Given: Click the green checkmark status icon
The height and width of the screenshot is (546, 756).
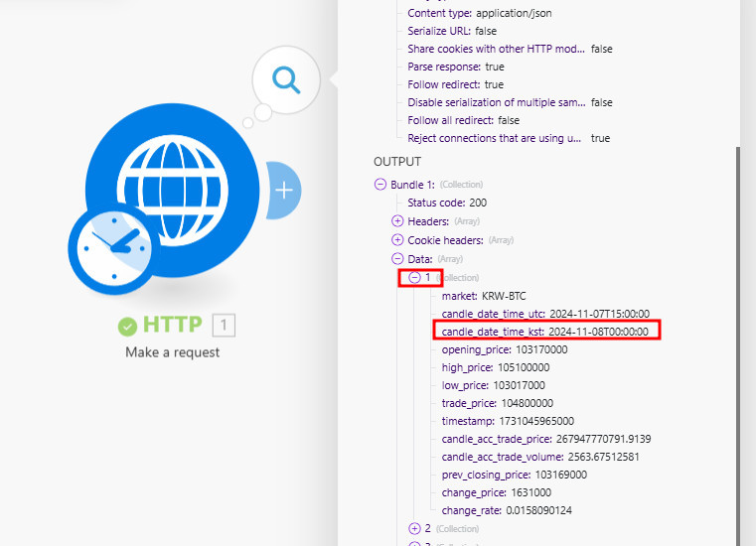Looking at the screenshot, I should click(128, 326).
